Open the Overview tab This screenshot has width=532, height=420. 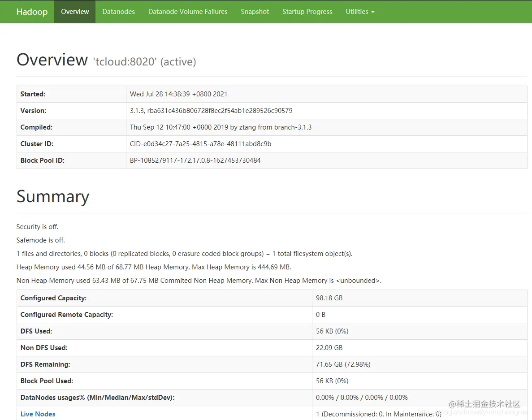tap(75, 12)
